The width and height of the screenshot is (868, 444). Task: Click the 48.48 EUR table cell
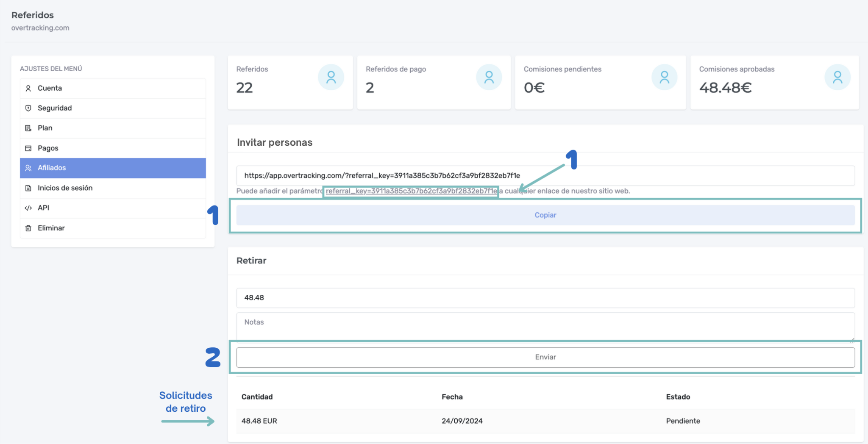(x=259, y=421)
